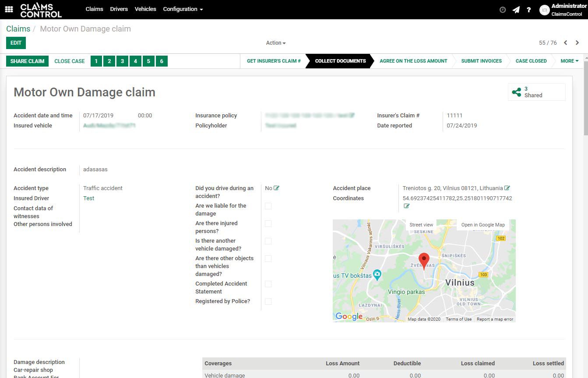Go to next claim record arrow

(577, 43)
